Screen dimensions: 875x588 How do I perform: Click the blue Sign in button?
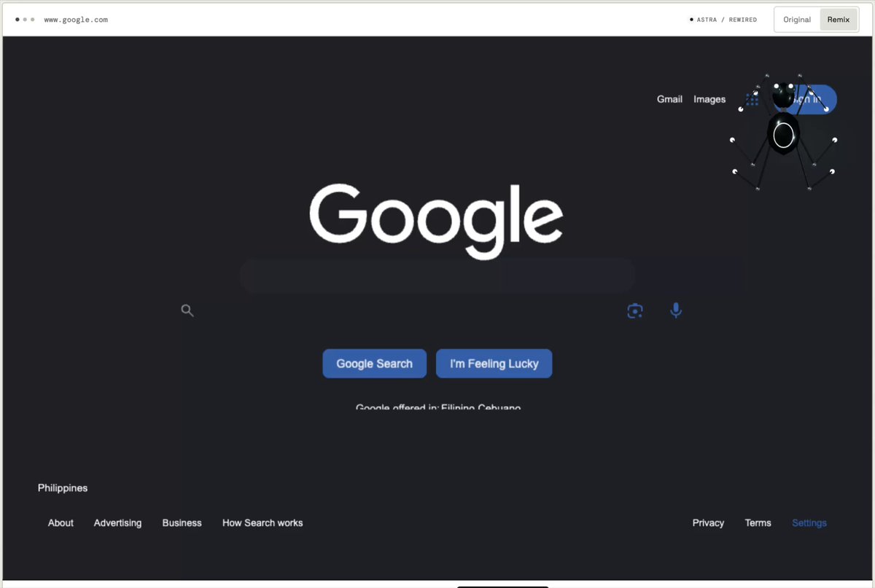click(806, 99)
